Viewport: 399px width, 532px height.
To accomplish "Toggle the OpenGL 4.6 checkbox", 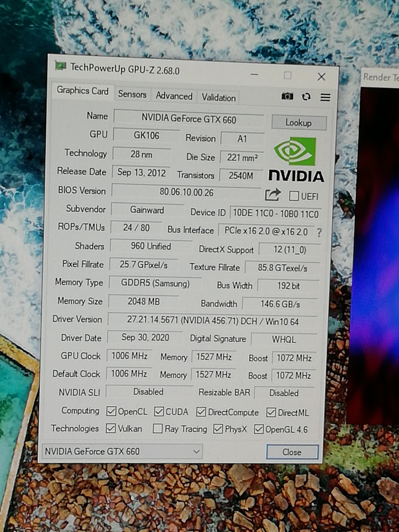I will pyautogui.click(x=259, y=429).
